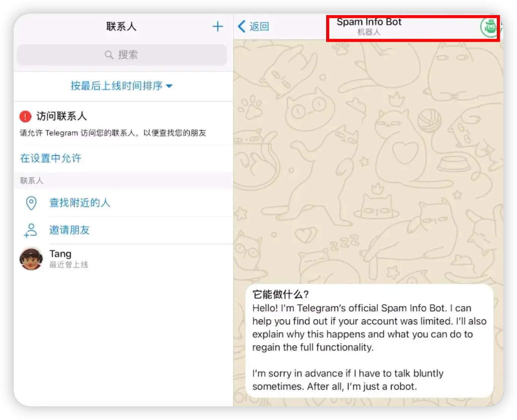Image resolution: width=517 pixels, height=420 pixels.
Task: Click the invite friends person icon
Action: [30, 230]
